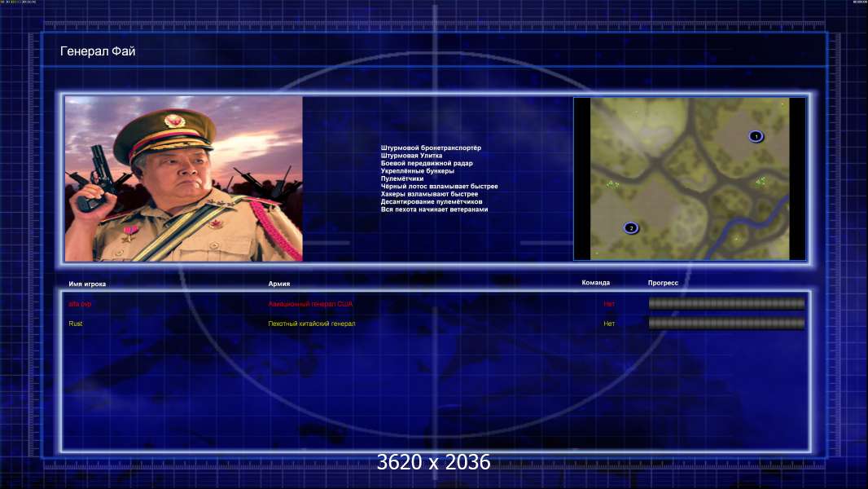Click "Вся пехота начинает ветеранами" line
The height and width of the screenshot is (489, 868).
click(x=435, y=209)
